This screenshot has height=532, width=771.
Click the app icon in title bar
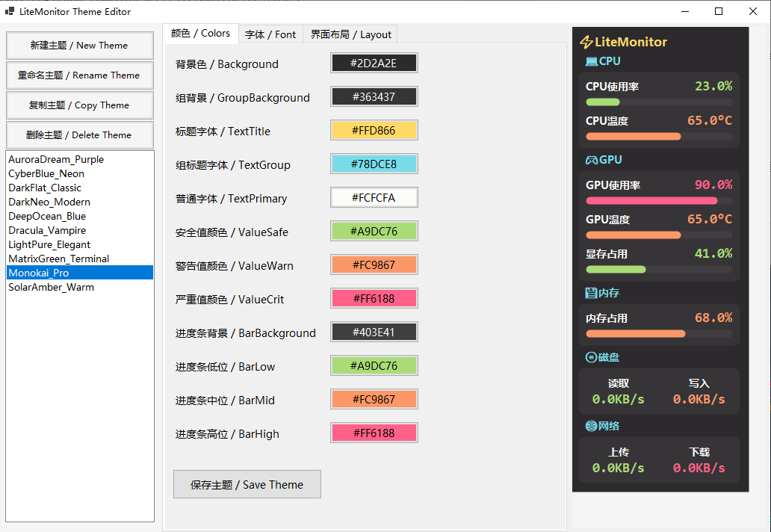click(10, 11)
